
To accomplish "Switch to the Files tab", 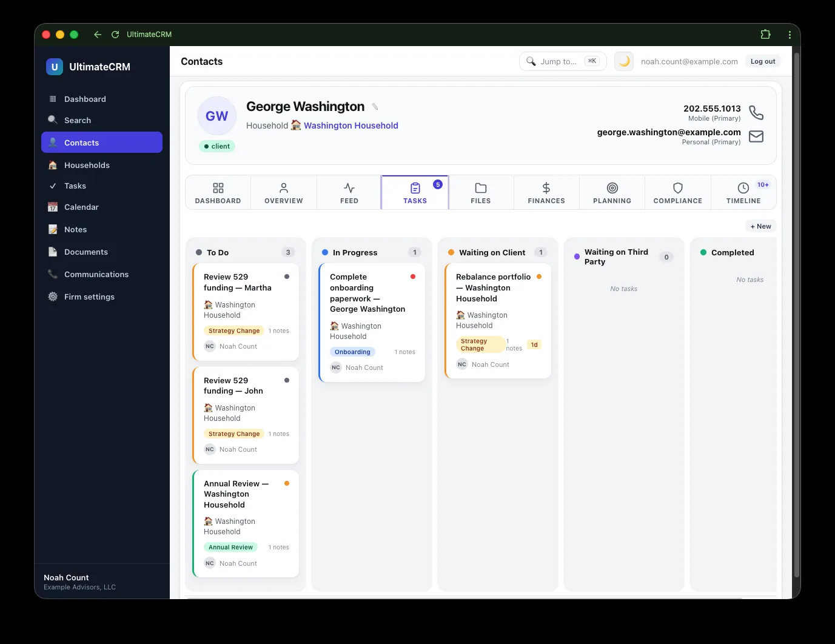I will pos(481,193).
